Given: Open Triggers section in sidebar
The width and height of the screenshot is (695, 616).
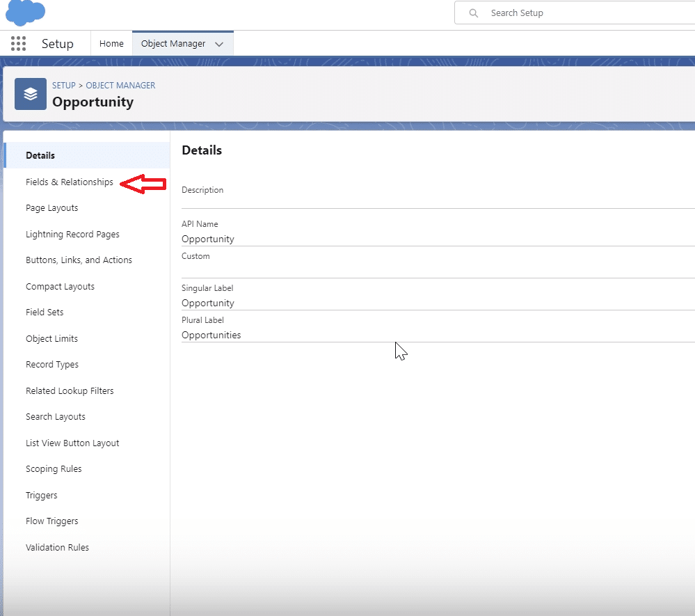Looking at the screenshot, I should (x=42, y=495).
